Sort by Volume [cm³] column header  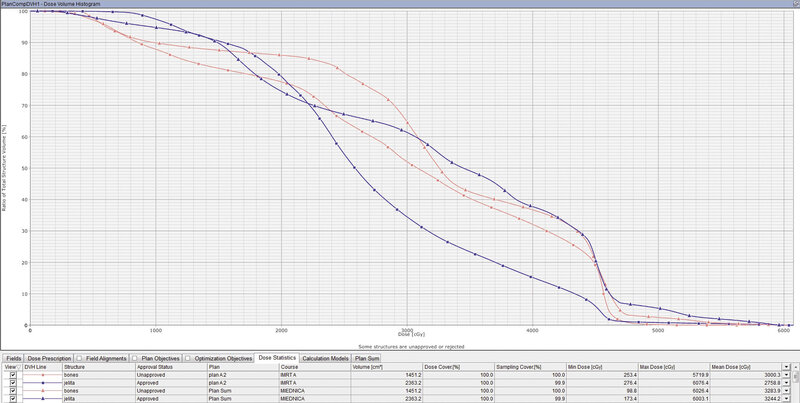pyautogui.click(x=387, y=367)
